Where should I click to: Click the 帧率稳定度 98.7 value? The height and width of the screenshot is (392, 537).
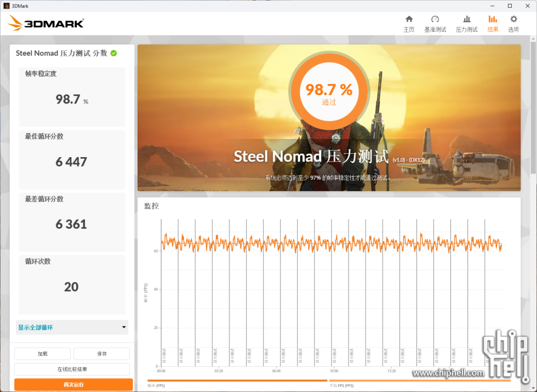pos(72,100)
